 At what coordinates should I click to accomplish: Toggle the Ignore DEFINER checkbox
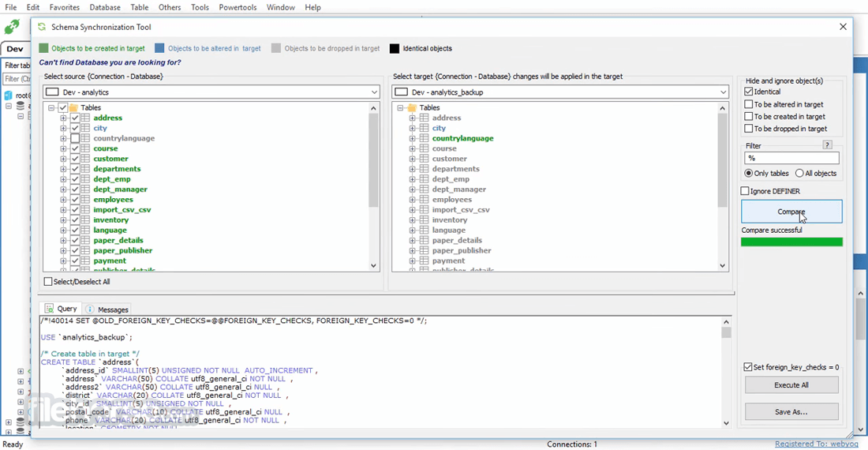pyautogui.click(x=745, y=191)
